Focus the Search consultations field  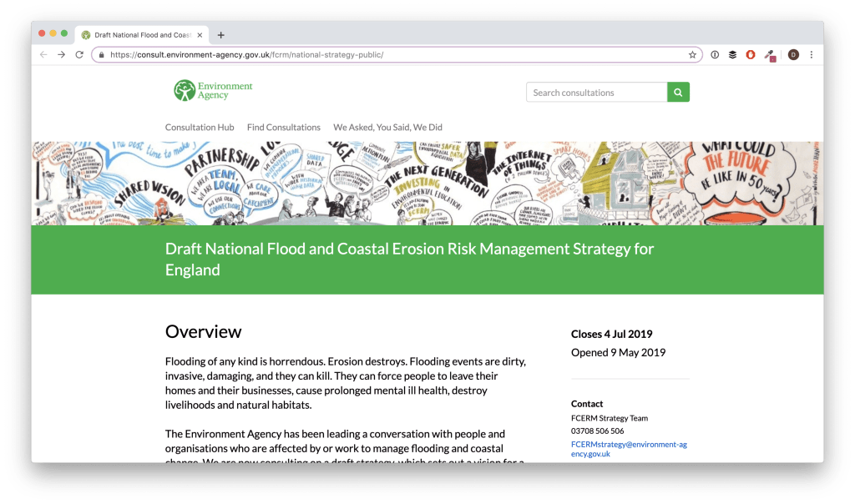pos(596,92)
